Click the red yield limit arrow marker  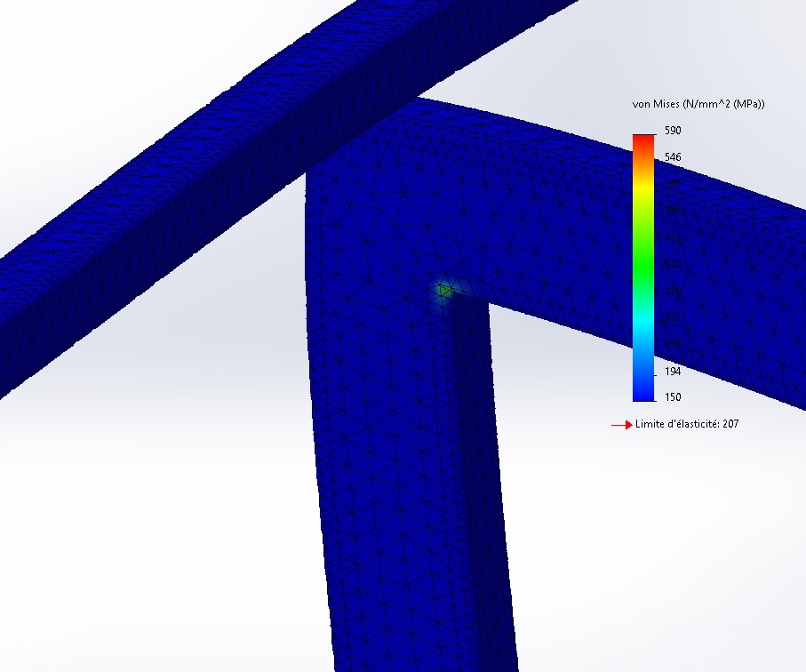point(621,425)
